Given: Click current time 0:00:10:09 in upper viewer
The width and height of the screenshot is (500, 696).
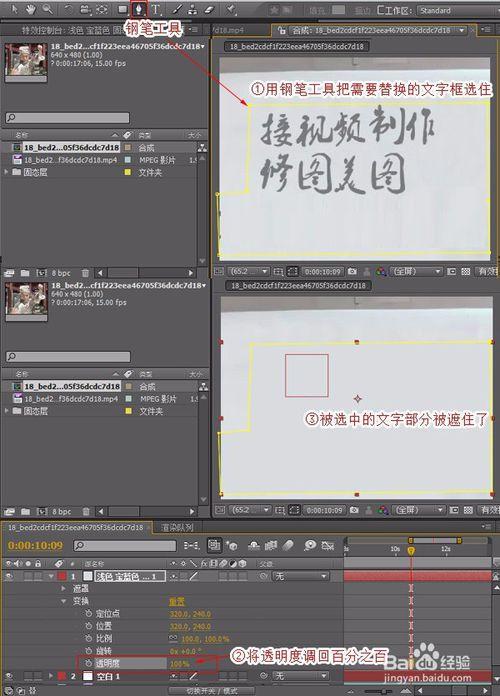Looking at the screenshot, I should [x=323, y=271].
